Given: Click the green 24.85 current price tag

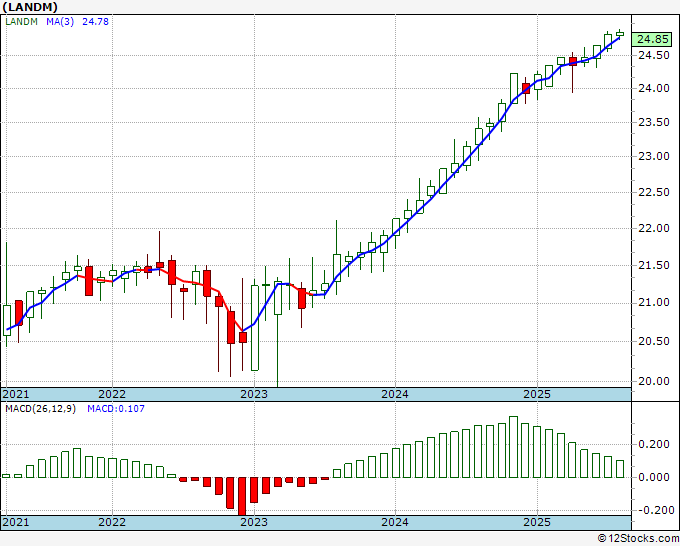Looking at the screenshot, I should (x=653, y=39).
